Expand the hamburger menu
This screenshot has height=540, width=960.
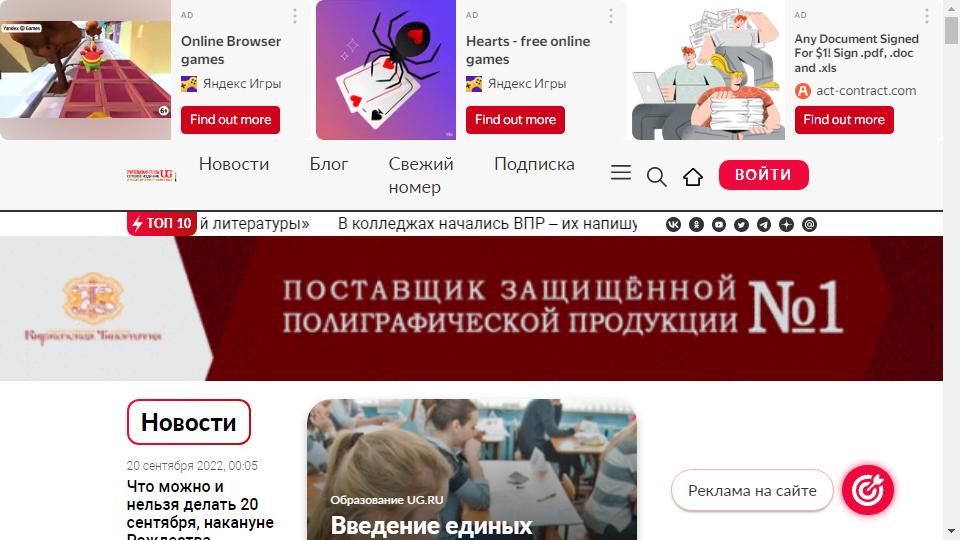coord(621,173)
